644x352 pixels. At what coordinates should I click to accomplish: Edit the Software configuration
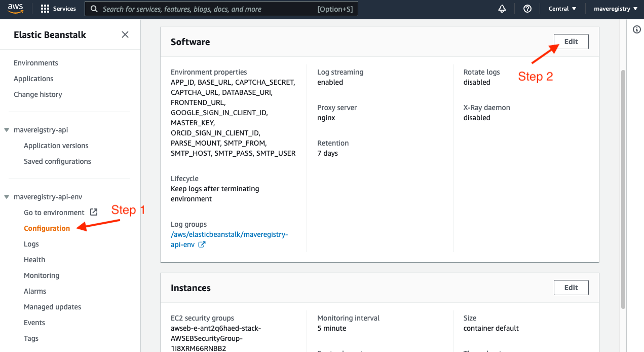pos(571,42)
